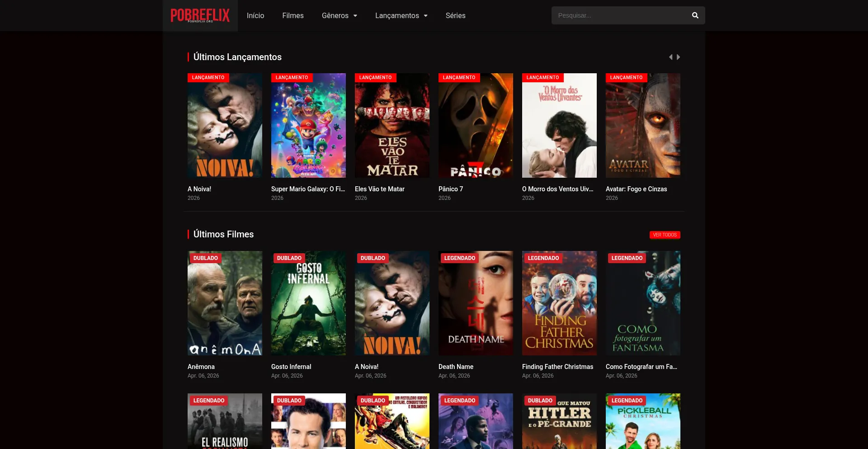Open the Pobreflix logo home link

click(200, 15)
